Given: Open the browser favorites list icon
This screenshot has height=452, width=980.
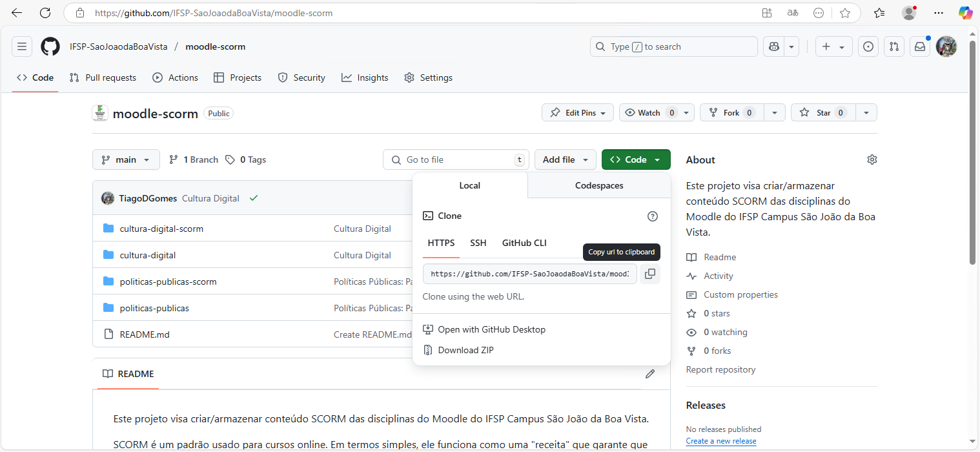Looking at the screenshot, I should (x=879, y=13).
